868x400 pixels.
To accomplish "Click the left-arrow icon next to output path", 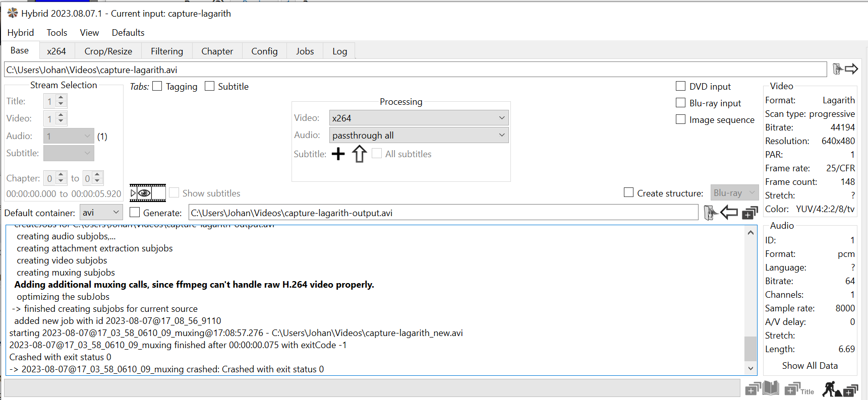I will pyautogui.click(x=729, y=213).
